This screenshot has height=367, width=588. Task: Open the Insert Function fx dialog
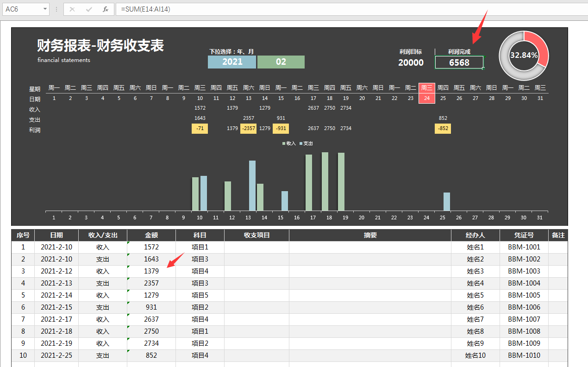pyautogui.click(x=106, y=9)
